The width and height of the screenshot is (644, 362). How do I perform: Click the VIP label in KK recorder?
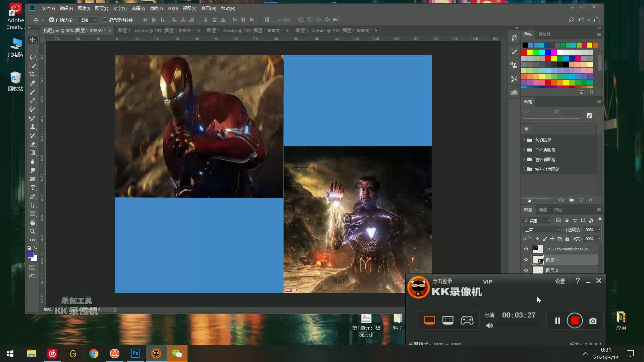click(x=487, y=282)
